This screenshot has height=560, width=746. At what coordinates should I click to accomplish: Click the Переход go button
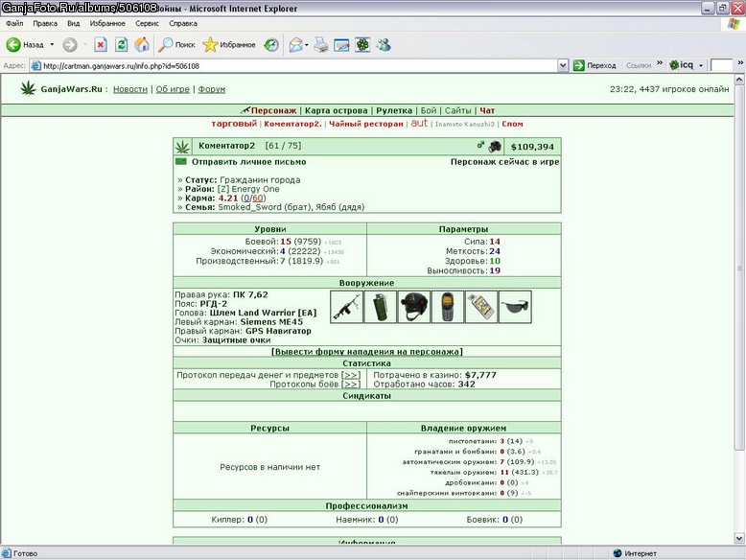[x=594, y=65]
